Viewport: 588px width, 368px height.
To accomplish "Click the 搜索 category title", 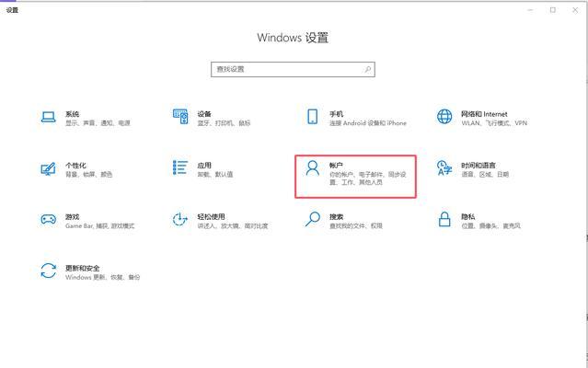I will (336, 216).
